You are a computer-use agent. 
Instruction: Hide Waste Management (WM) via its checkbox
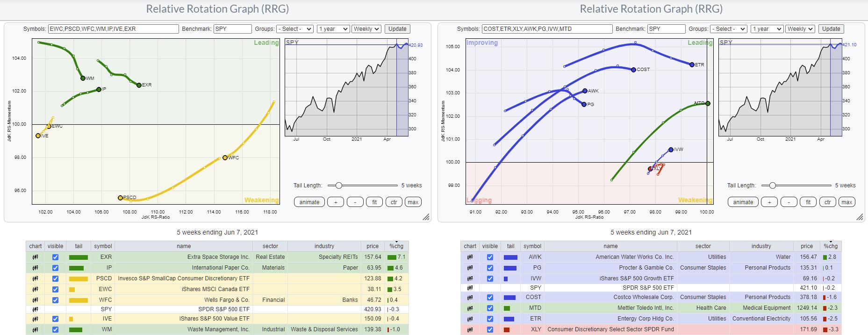(x=56, y=329)
